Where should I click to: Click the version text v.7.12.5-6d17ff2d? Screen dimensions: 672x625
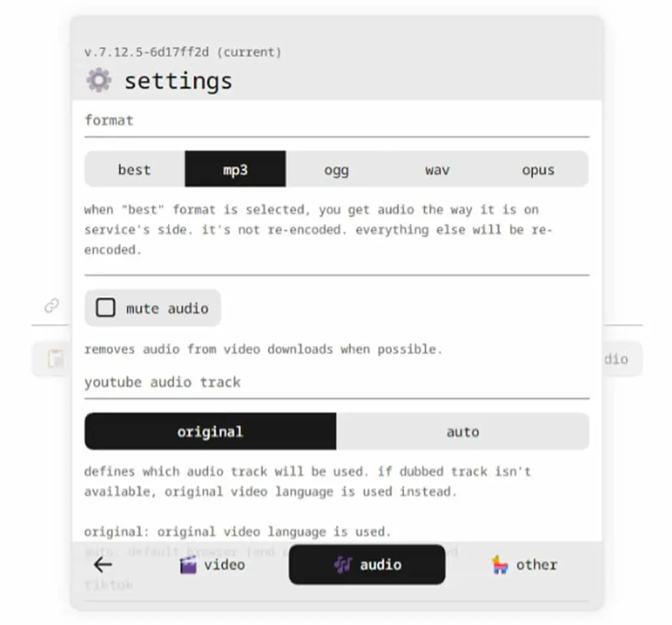tap(146, 52)
